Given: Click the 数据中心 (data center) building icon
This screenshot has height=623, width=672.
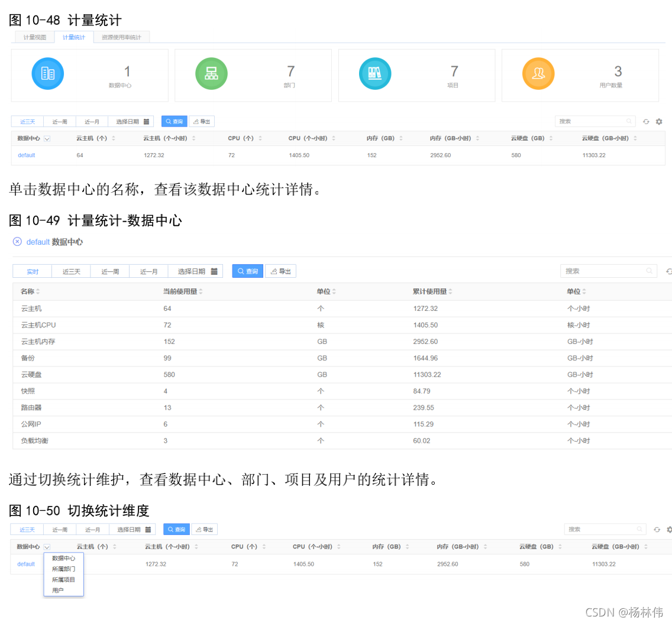Looking at the screenshot, I should [x=47, y=73].
